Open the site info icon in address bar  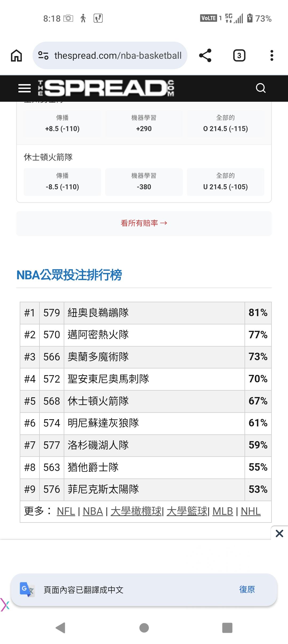pos(43,56)
